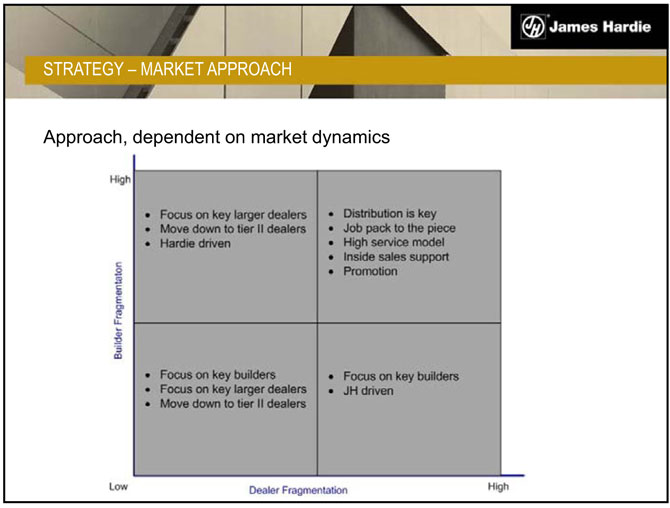The image size is (670, 508).
Task: Click the James Hardie brand name text
Action: coord(599,27)
